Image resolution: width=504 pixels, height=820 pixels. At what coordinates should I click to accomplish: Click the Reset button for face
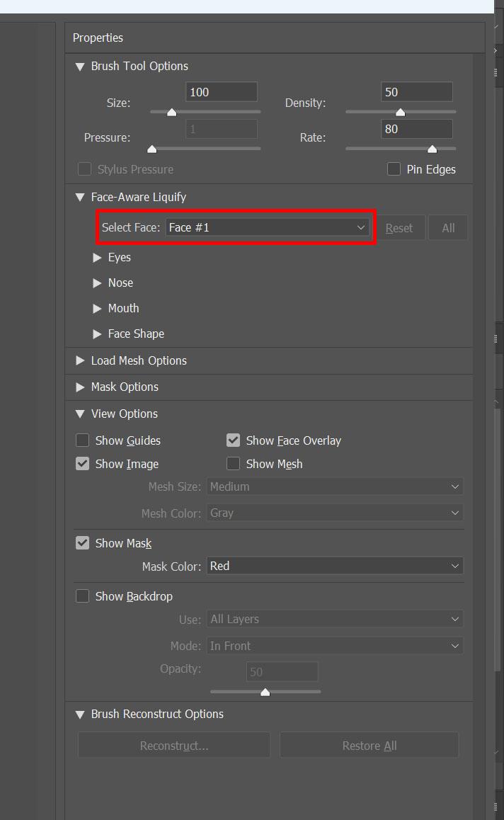399,228
